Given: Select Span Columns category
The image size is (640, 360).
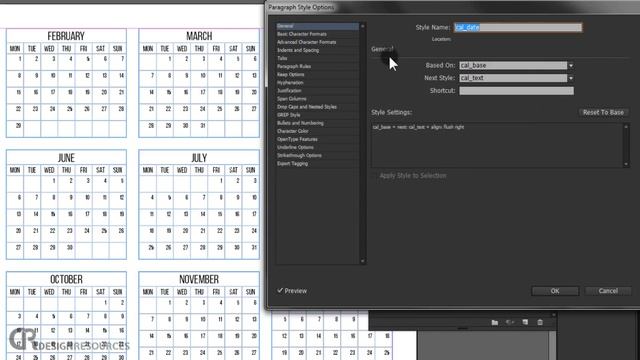Looking at the screenshot, I should (318, 99).
